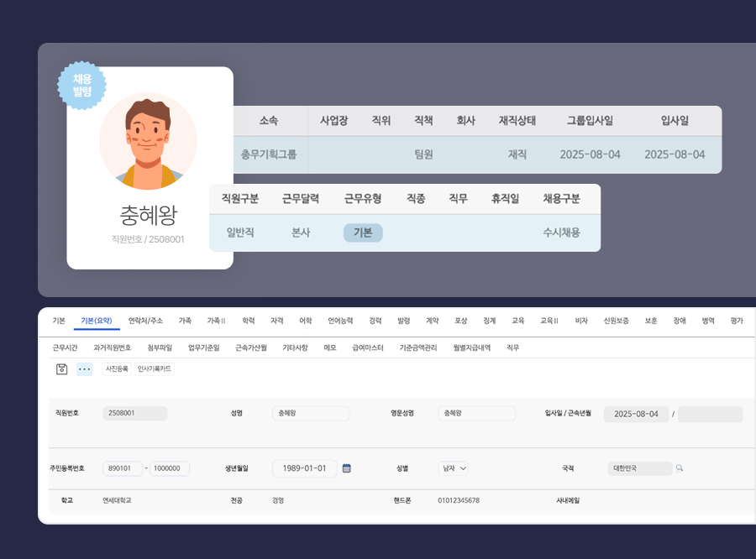
Task: Click inside the 직원번호 input field
Action: tap(134, 413)
